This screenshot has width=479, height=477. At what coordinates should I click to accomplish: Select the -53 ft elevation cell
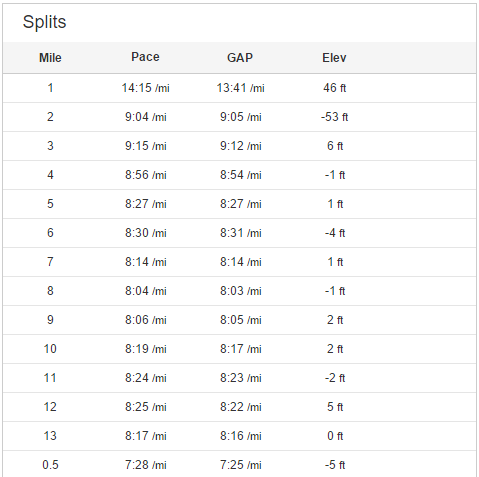334,117
